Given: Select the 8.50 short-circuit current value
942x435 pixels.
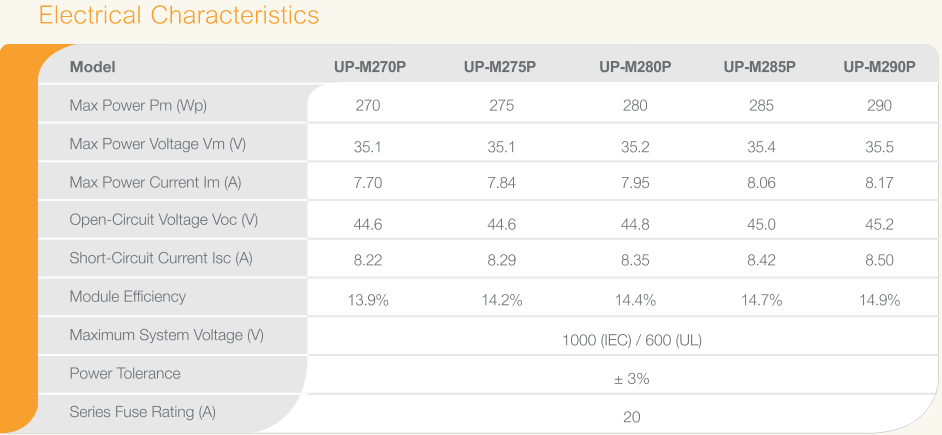Looking at the screenshot, I should pyautogui.click(x=880, y=262).
